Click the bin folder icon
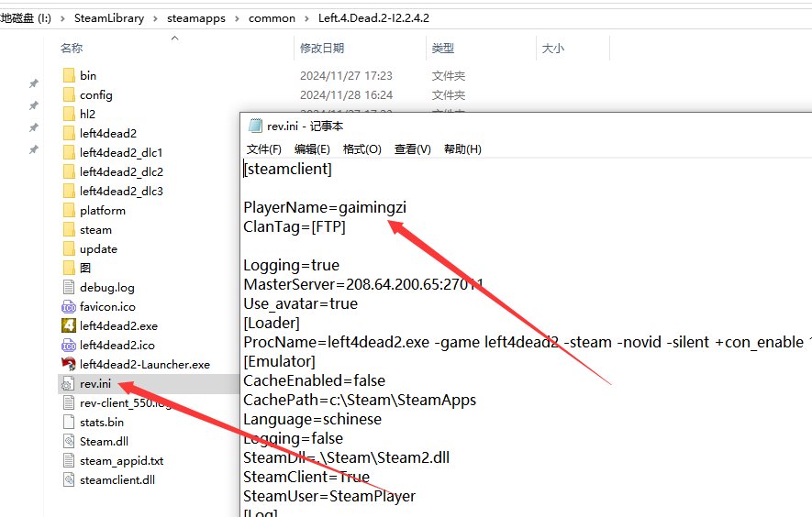The width and height of the screenshot is (812, 517). coord(68,75)
